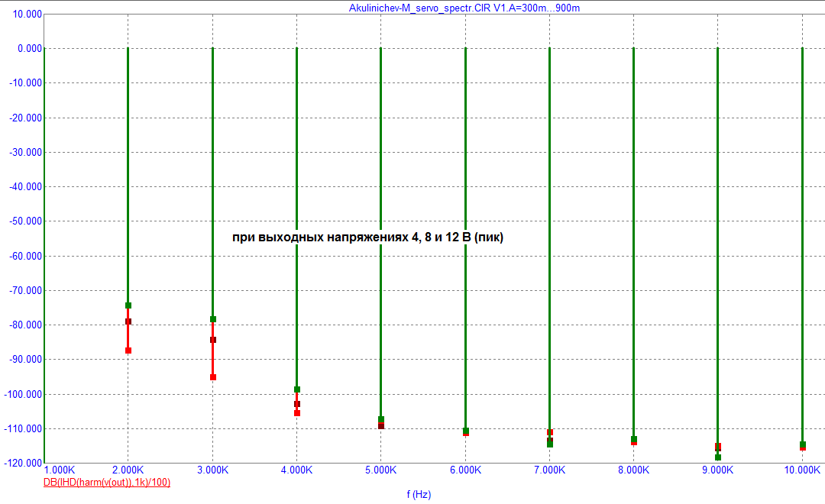Click the 6.000K x-axis label
Viewport: 825px width, 504px height.
click(x=466, y=470)
